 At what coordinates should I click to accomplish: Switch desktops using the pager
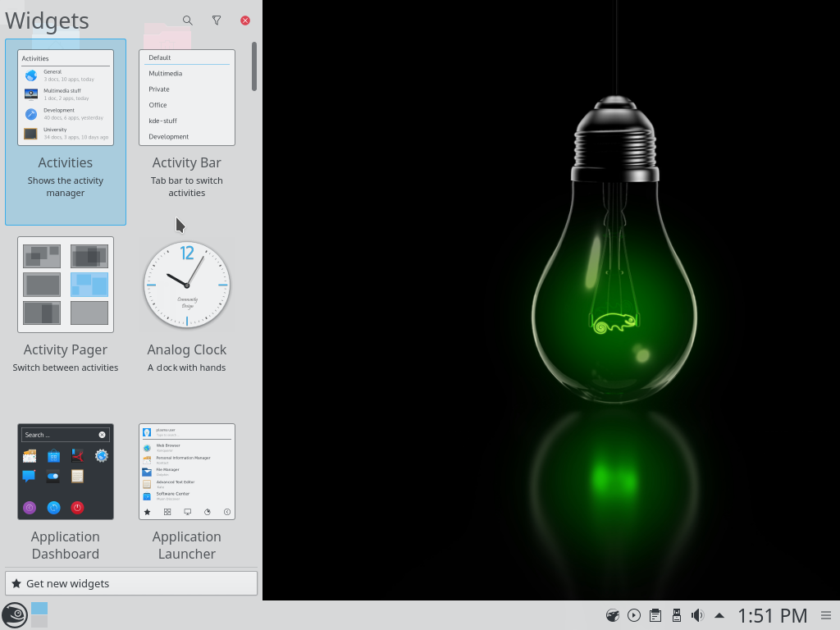(x=39, y=614)
